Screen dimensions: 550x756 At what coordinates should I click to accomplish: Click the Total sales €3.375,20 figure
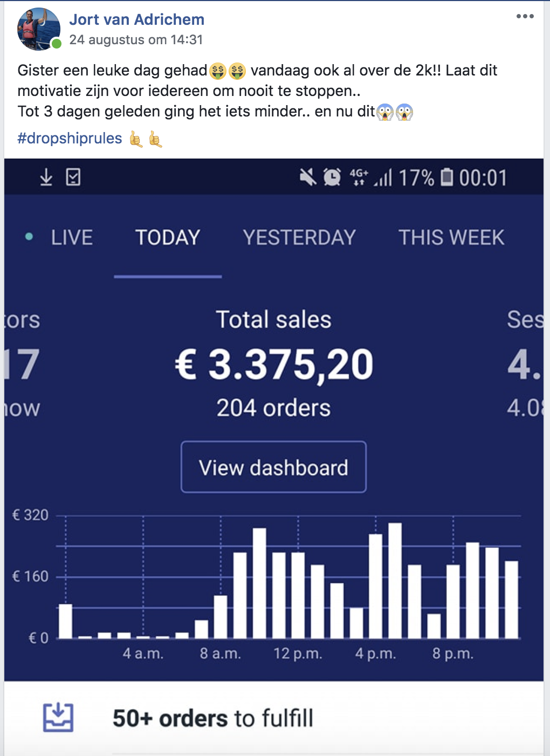274,365
